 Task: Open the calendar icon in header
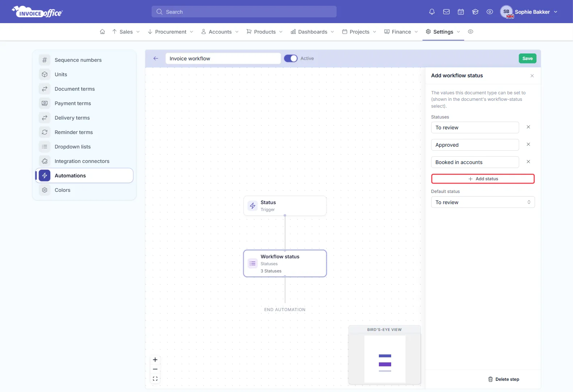pos(461,12)
